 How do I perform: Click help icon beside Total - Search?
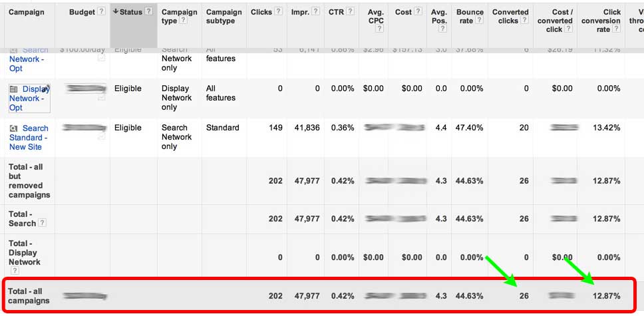[x=43, y=223]
